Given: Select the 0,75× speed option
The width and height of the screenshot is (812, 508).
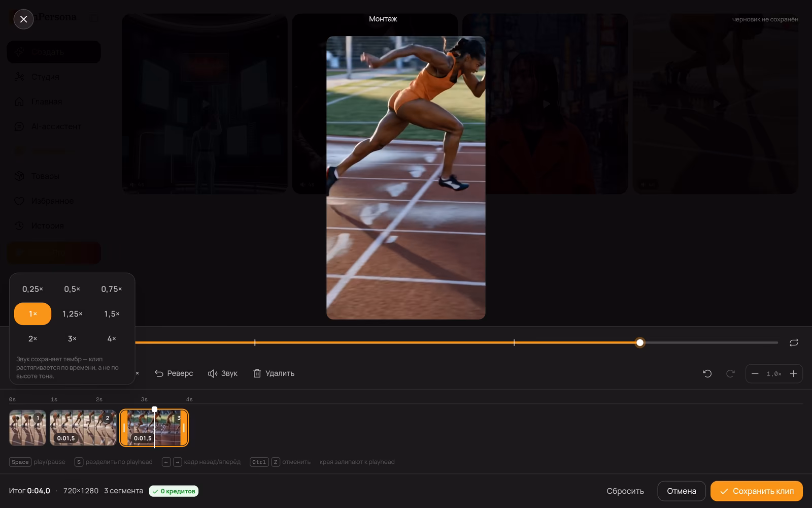Looking at the screenshot, I should tap(112, 289).
